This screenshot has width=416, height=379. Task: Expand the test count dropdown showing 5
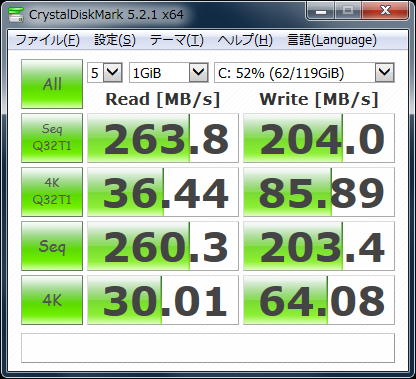113,72
